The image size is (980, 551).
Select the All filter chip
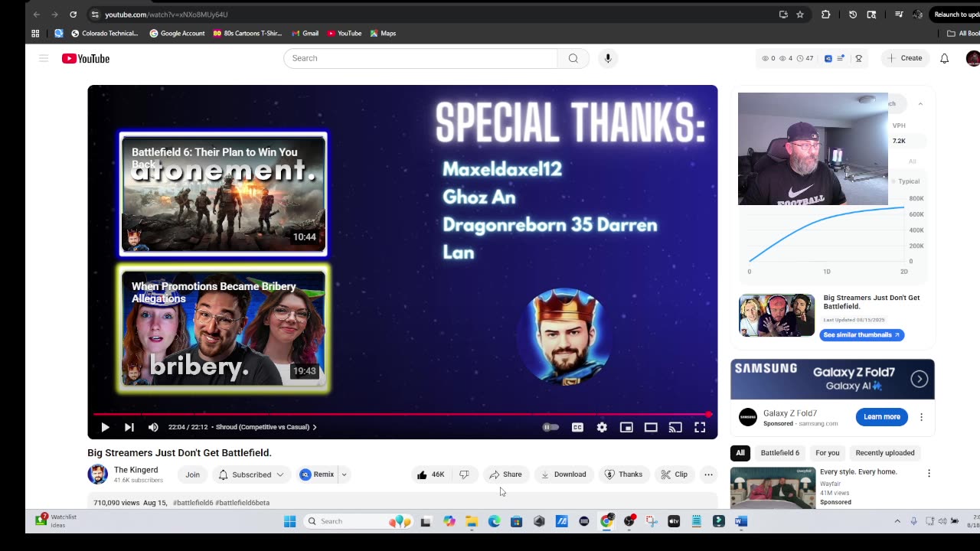click(x=740, y=453)
